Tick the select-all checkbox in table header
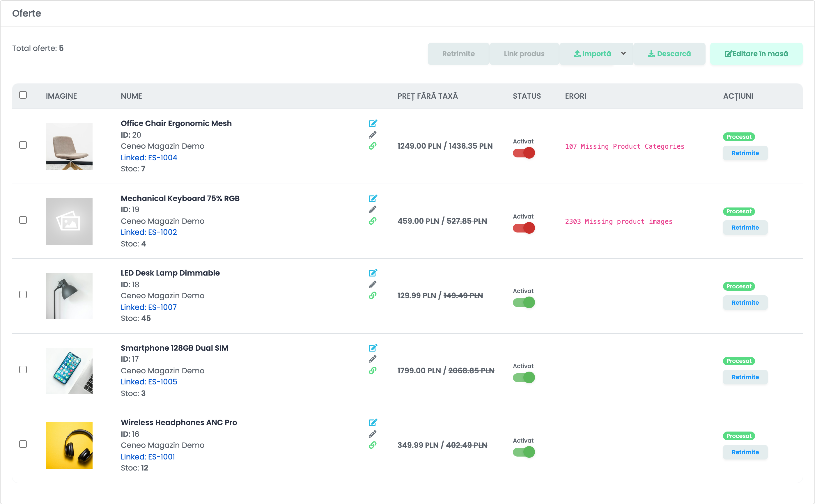 coord(23,95)
